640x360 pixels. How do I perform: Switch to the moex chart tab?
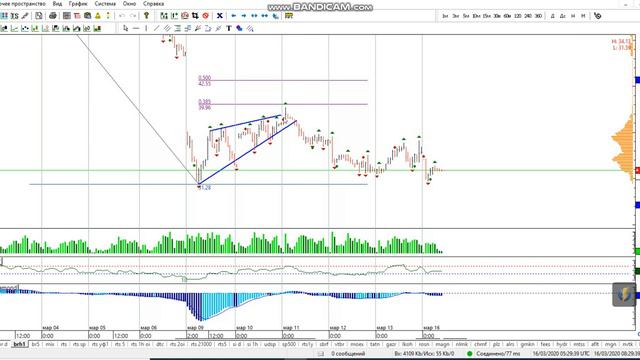(x=357, y=344)
